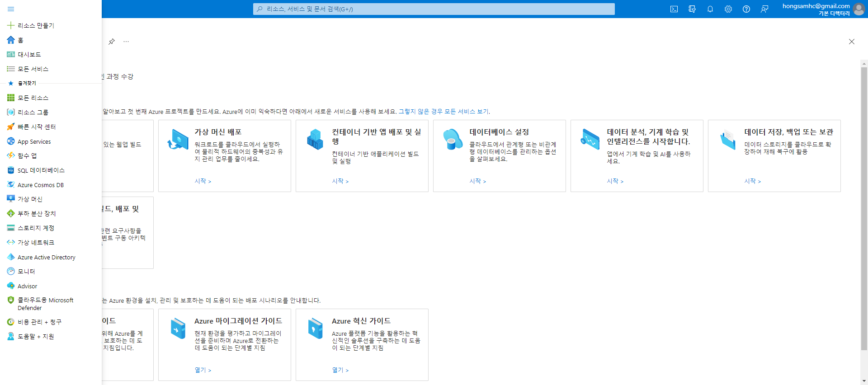868x385 pixels.
Task: Click 시작 on the 가상 머신 배포 card
Action: (203, 181)
